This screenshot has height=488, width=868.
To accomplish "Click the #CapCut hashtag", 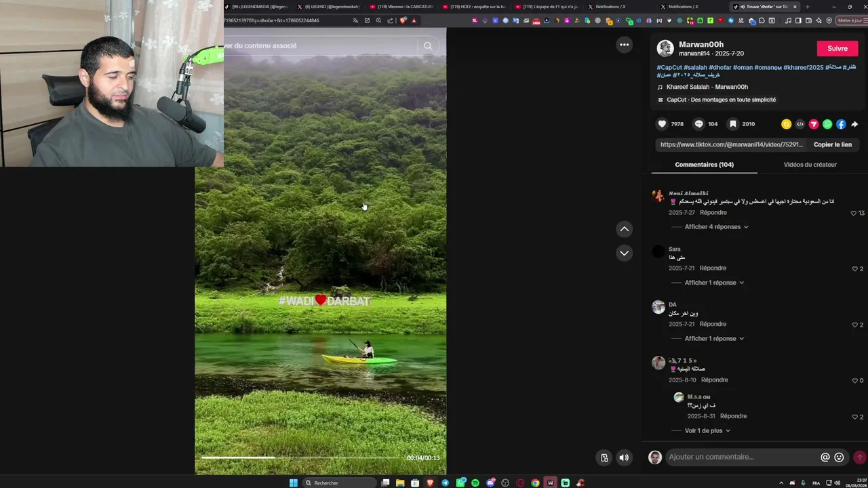I will (x=669, y=68).
